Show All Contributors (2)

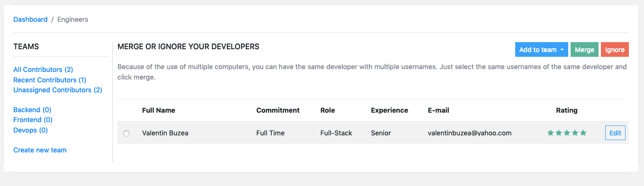43,70
